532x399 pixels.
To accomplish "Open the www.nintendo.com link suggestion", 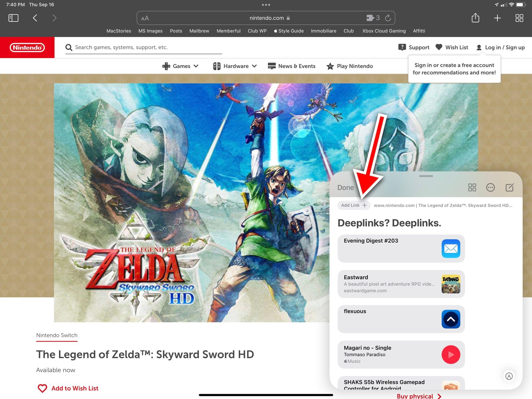I will point(443,205).
